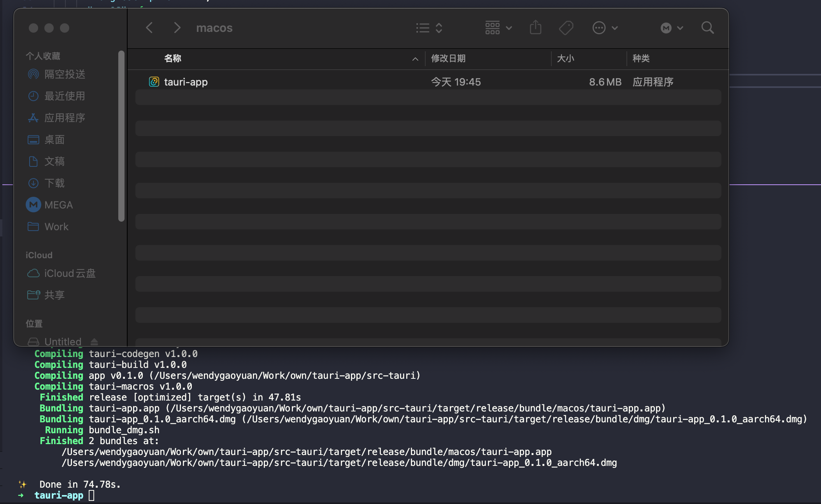Click the download icon beside 下载
This screenshot has height=504, width=821.
pyautogui.click(x=33, y=183)
